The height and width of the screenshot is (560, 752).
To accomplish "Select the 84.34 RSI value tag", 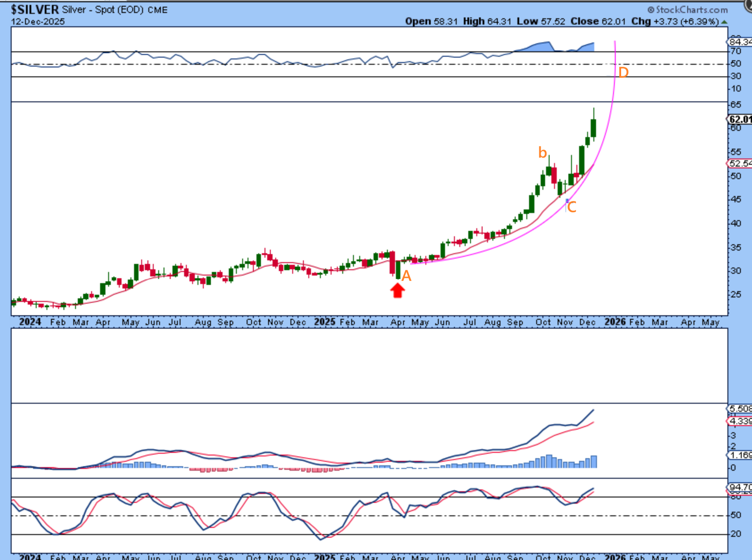I will tap(740, 42).
